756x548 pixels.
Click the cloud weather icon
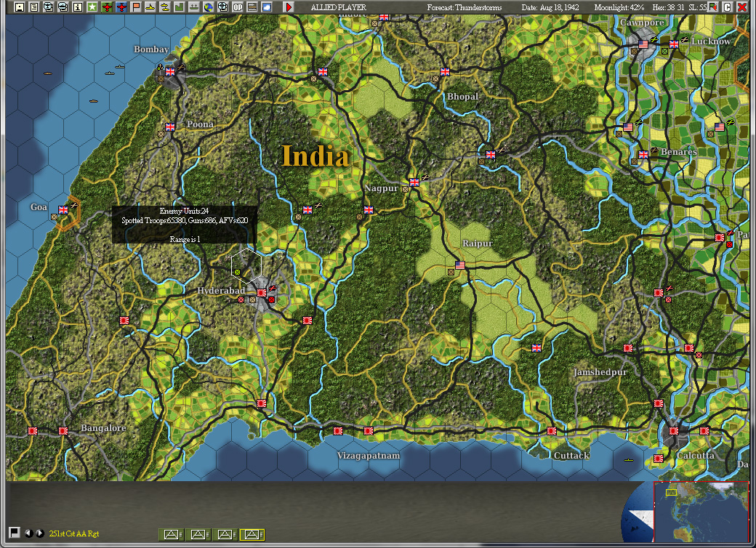tap(266, 7)
